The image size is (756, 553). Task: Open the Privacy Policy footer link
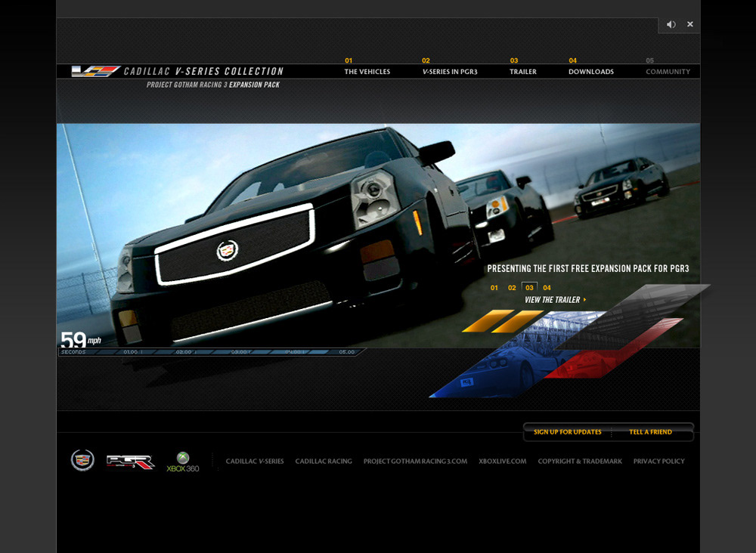pos(659,462)
